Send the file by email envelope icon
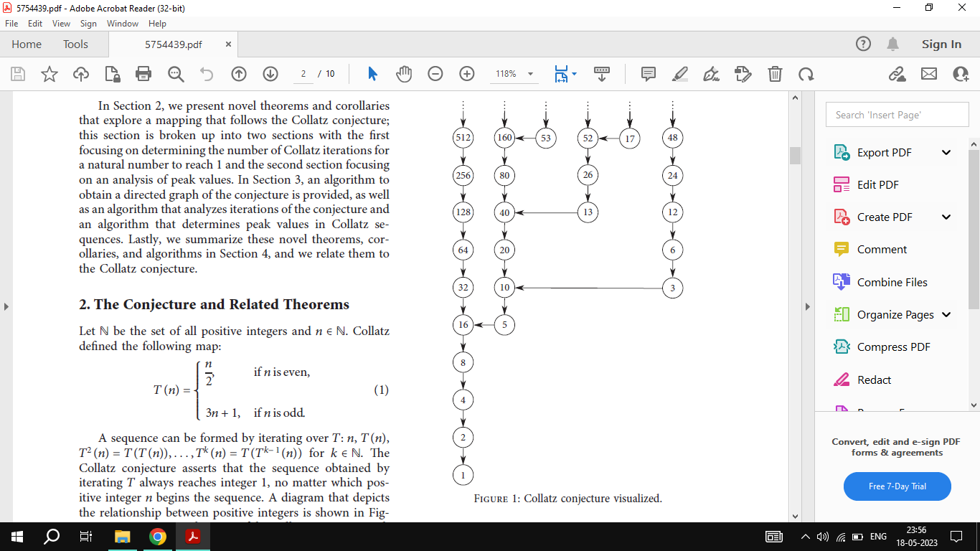Viewport: 980px width, 551px height. (929, 74)
